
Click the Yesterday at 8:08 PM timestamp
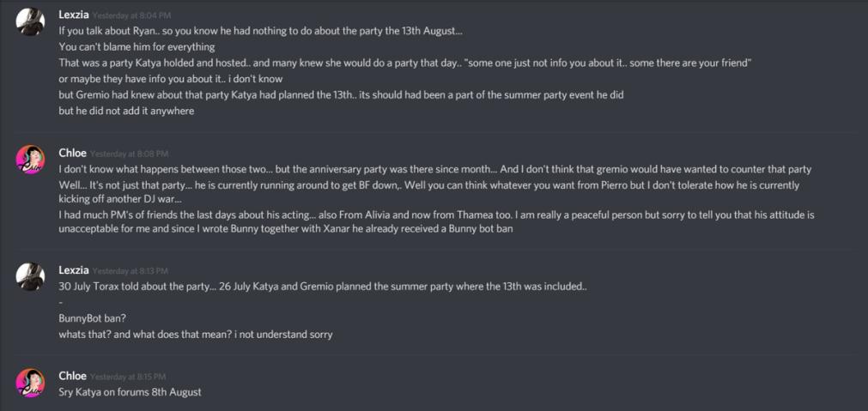click(x=130, y=154)
